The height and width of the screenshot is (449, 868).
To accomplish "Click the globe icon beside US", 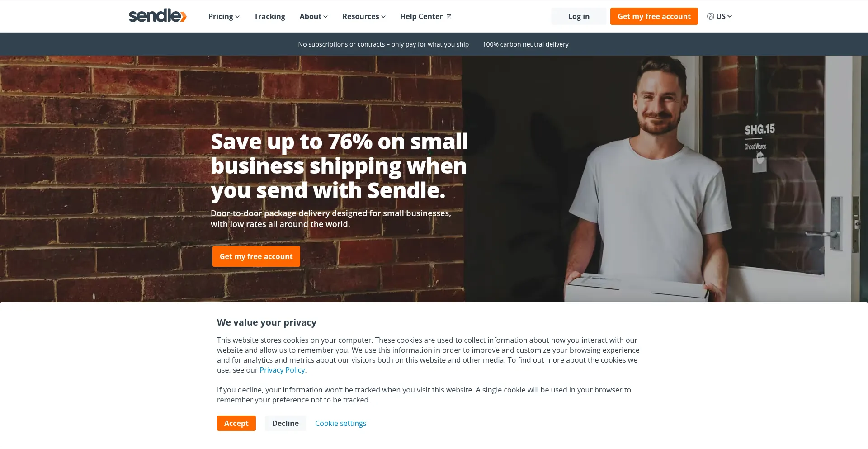I will click(710, 16).
